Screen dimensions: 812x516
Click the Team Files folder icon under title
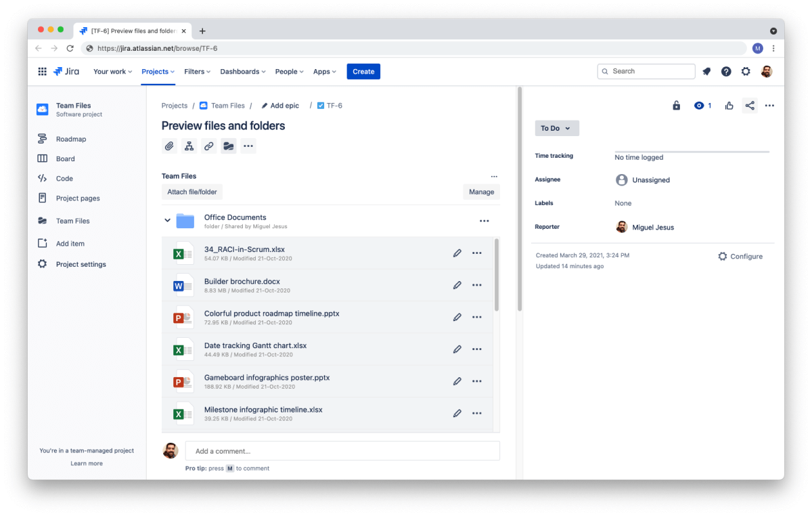point(229,146)
